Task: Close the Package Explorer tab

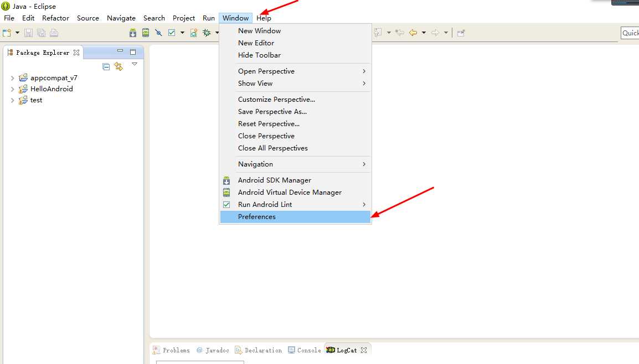Action: [x=76, y=53]
